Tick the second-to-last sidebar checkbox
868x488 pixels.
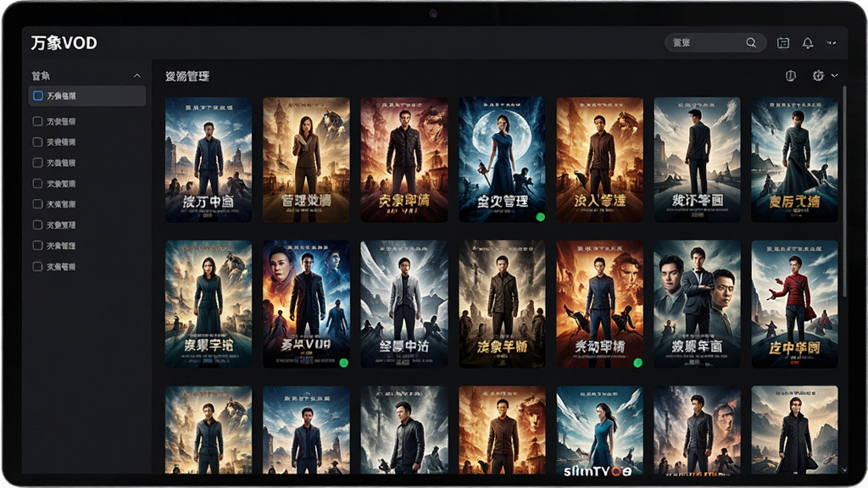37,245
